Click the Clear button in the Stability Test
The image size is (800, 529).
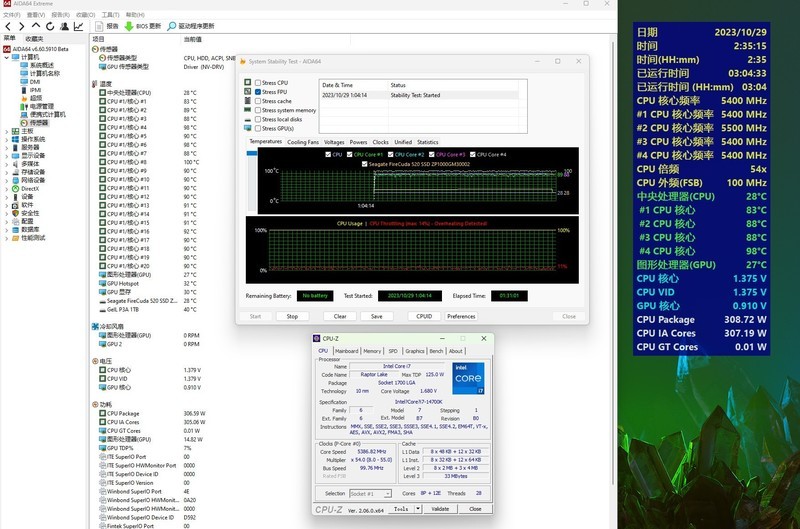coord(340,316)
